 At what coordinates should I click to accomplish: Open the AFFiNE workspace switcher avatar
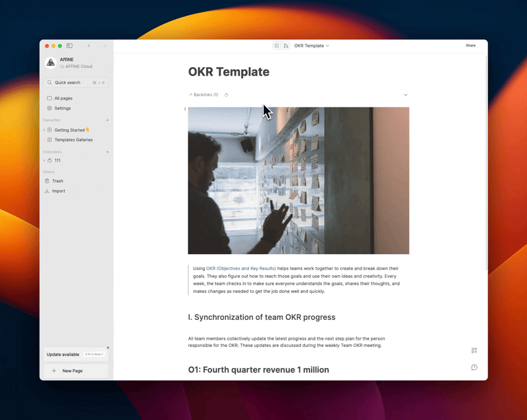coord(51,63)
